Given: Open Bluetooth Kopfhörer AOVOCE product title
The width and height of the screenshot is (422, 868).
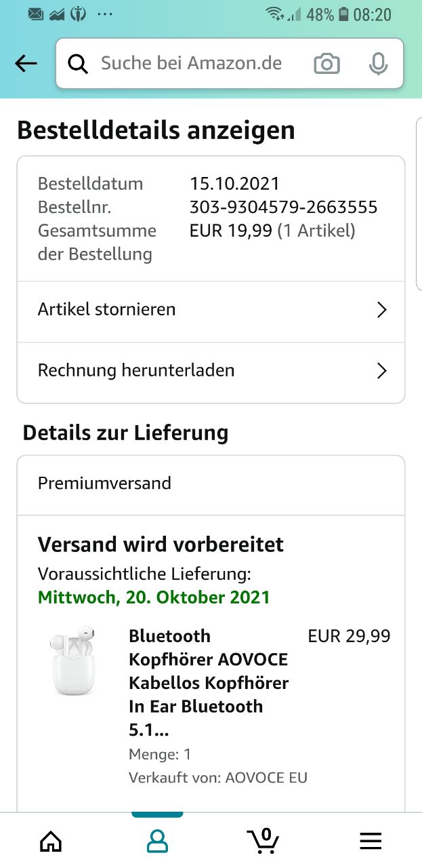Looking at the screenshot, I should [209, 683].
